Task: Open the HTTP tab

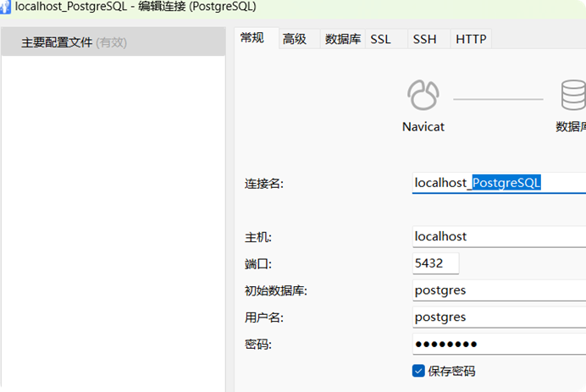Action: click(471, 39)
